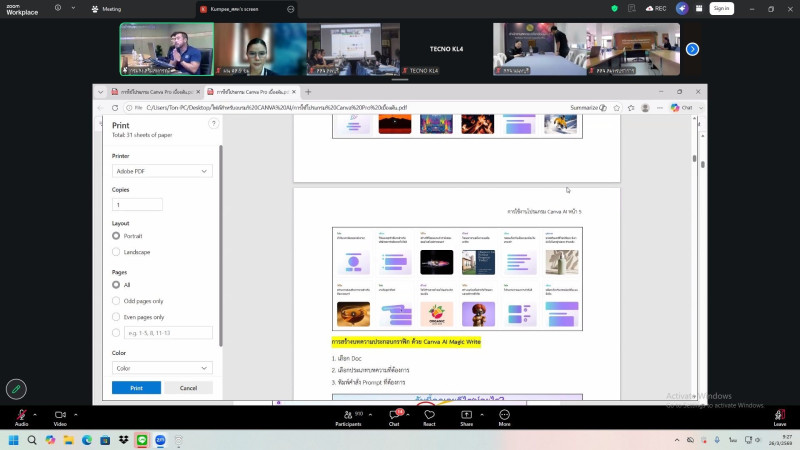
Task: Expand the Color dropdown
Action: pyautogui.click(x=162, y=368)
